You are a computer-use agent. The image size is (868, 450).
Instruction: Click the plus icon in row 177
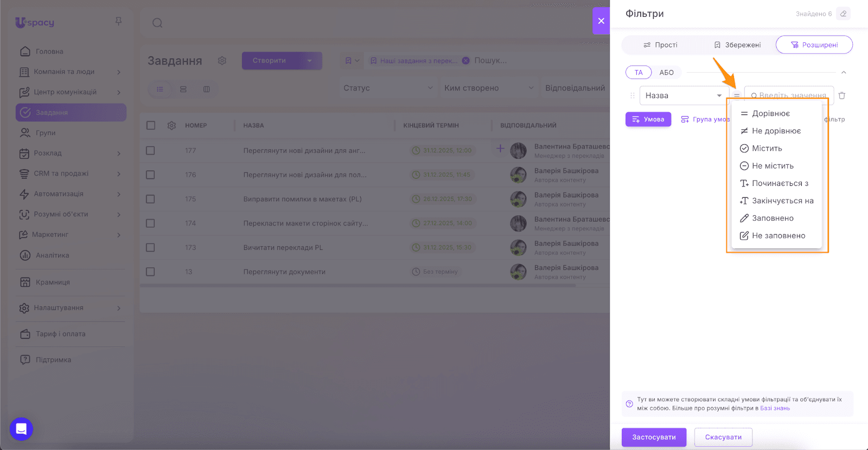[x=500, y=148]
